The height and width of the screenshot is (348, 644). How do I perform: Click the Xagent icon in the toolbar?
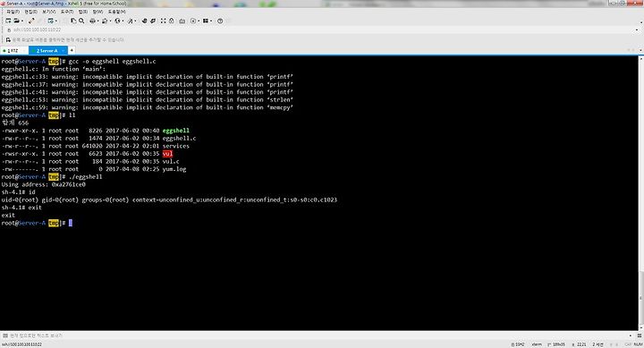pos(153,21)
